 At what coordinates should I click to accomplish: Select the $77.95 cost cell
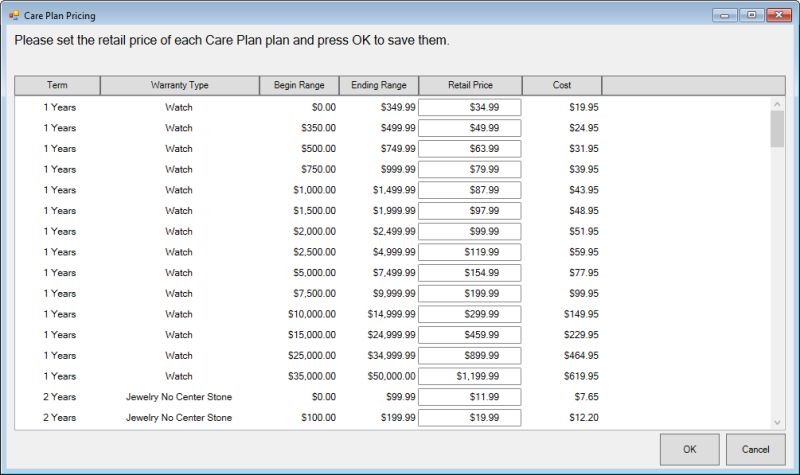tap(584, 273)
